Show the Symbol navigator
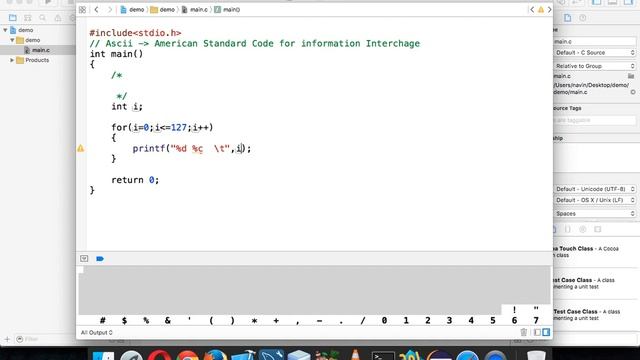This screenshot has height=360, width=640. click(x=27, y=18)
